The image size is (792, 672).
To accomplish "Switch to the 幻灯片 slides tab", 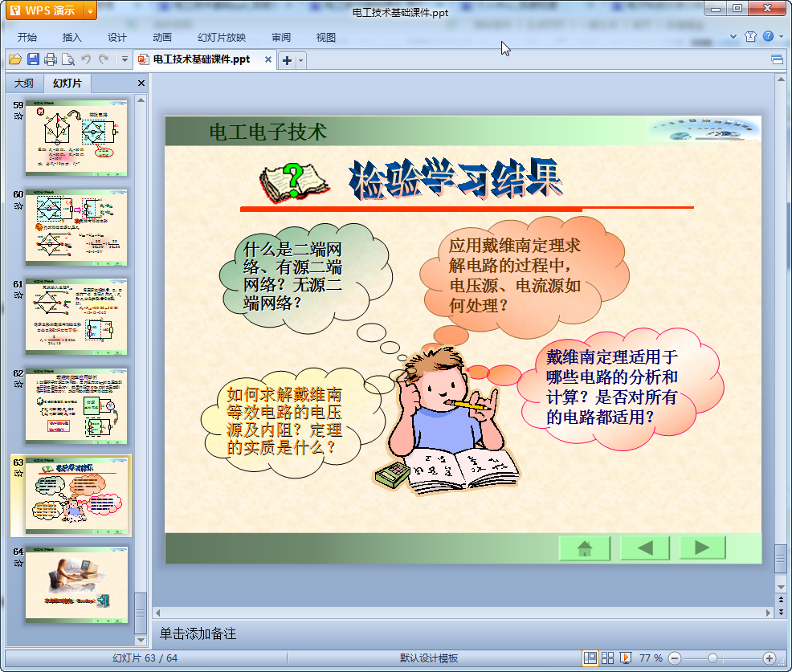I will click(x=67, y=83).
